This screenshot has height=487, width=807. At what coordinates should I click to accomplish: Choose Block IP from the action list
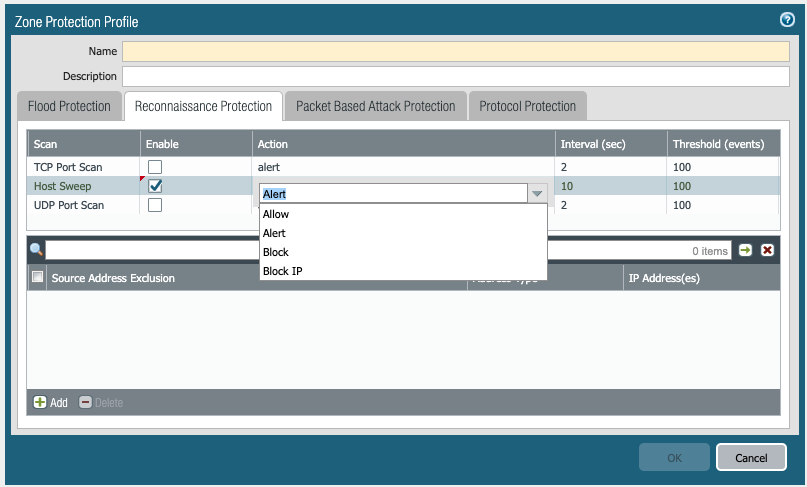[403, 271]
